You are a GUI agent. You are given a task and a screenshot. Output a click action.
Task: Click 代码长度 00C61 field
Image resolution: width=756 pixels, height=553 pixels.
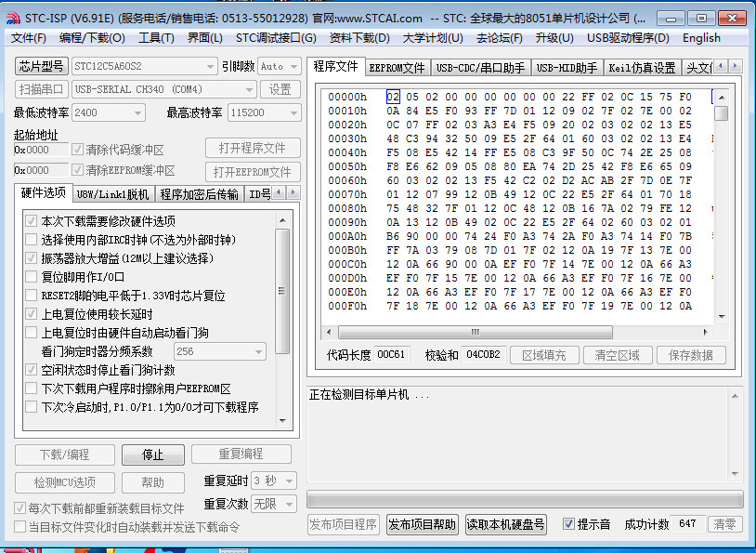pyautogui.click(x=391, y=355)
